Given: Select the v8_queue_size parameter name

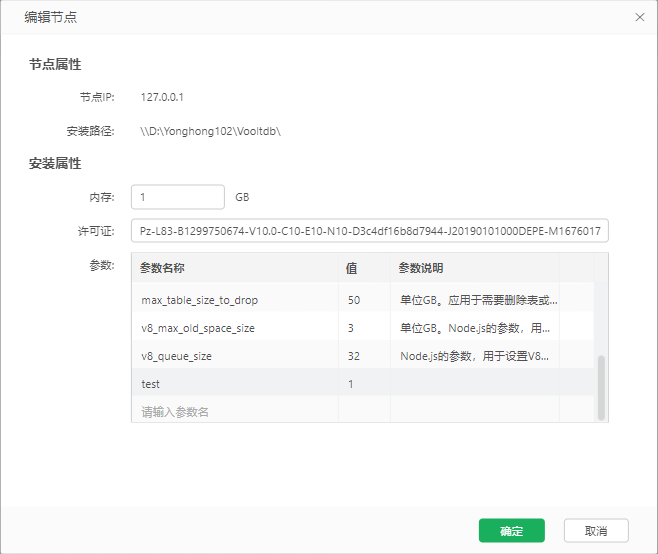Looking at the screenshot, I should point(176,356).
